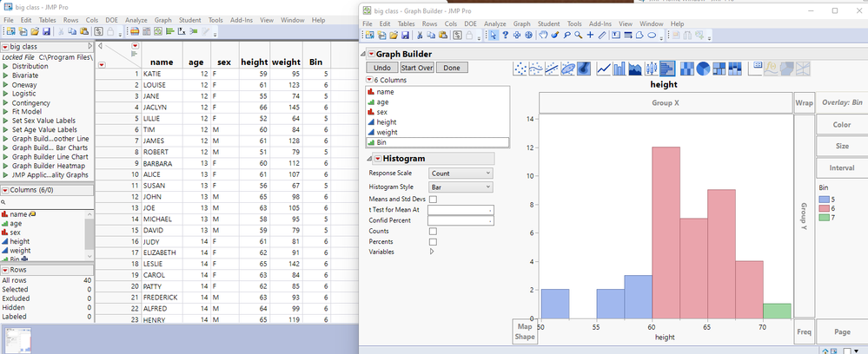Open Student menu in data table window
868x354 pixels.
coord(190,20)
